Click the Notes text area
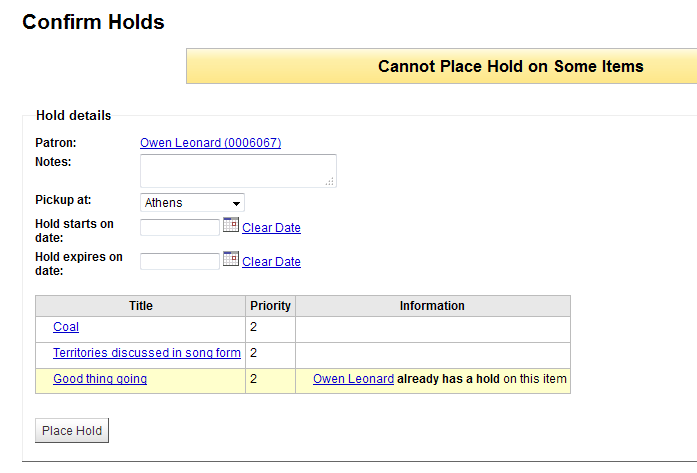The height and width of the screenshot is (473, 697). click(238, 170)
